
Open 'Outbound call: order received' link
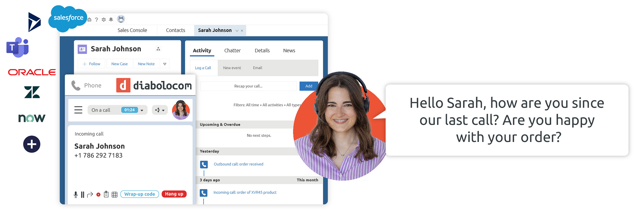coord(239,164)
